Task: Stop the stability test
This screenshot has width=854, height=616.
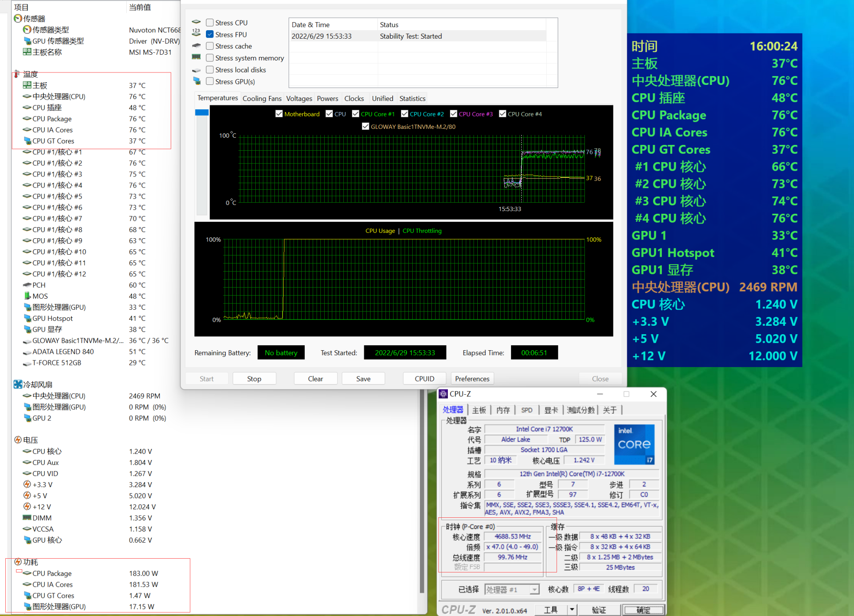Action: (254, 379)
